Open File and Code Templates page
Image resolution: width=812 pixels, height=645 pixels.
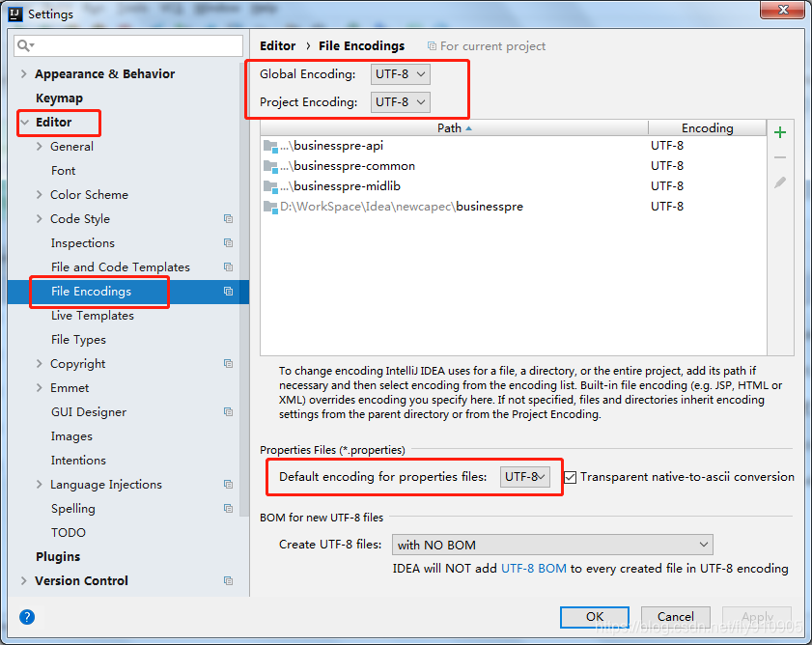121,266
